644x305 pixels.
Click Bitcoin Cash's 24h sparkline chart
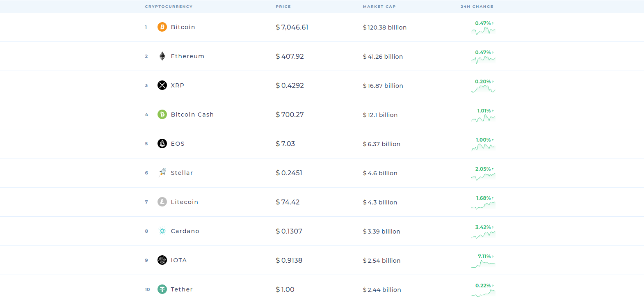483,118
